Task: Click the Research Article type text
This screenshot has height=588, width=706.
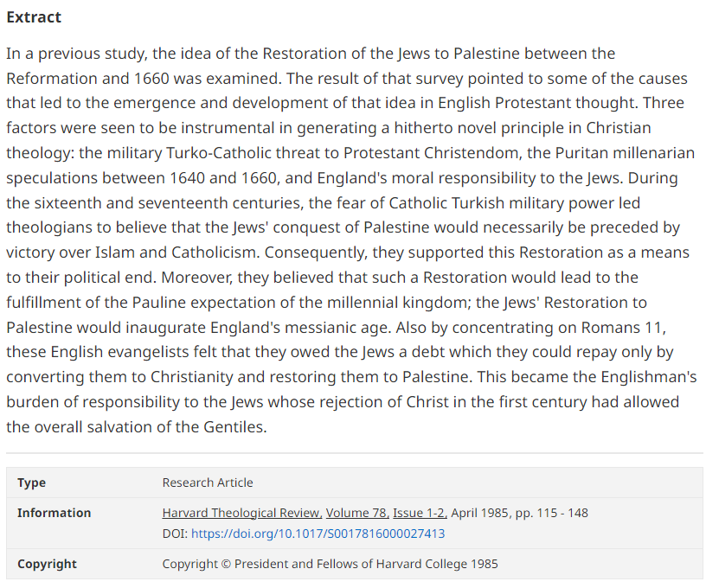Action: pyautogui.click(x=208, y=483)
